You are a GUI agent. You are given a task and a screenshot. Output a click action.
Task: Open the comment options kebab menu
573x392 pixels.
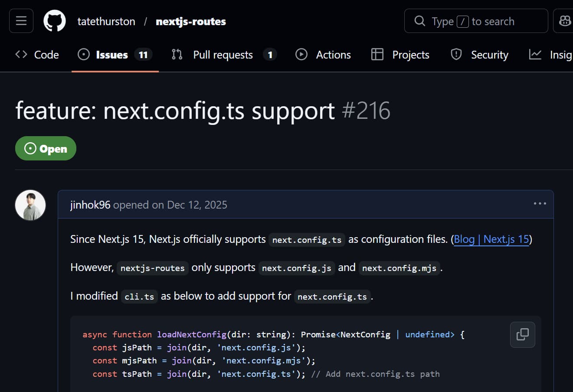pos(540,203)
